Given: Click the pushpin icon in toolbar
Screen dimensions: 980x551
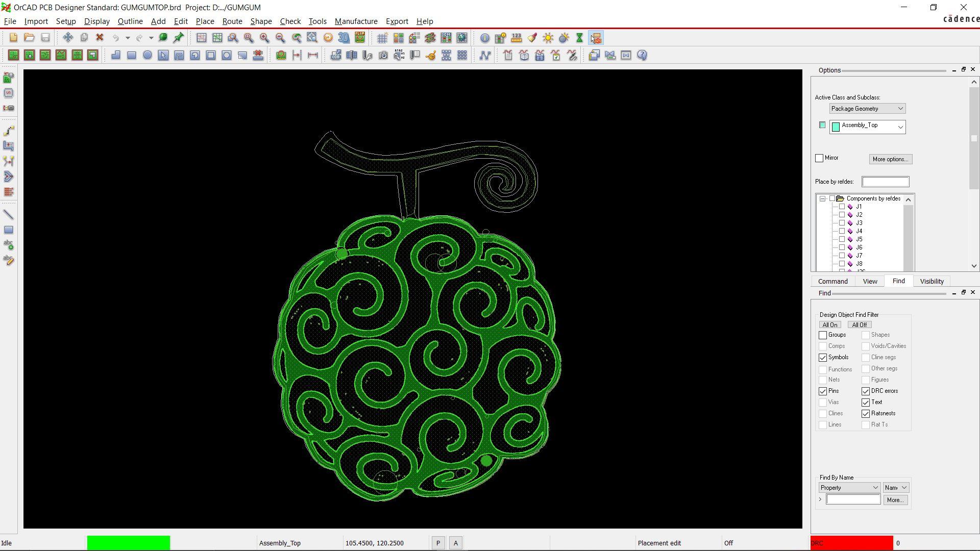Looking at the screenshot, I should 179,38.
